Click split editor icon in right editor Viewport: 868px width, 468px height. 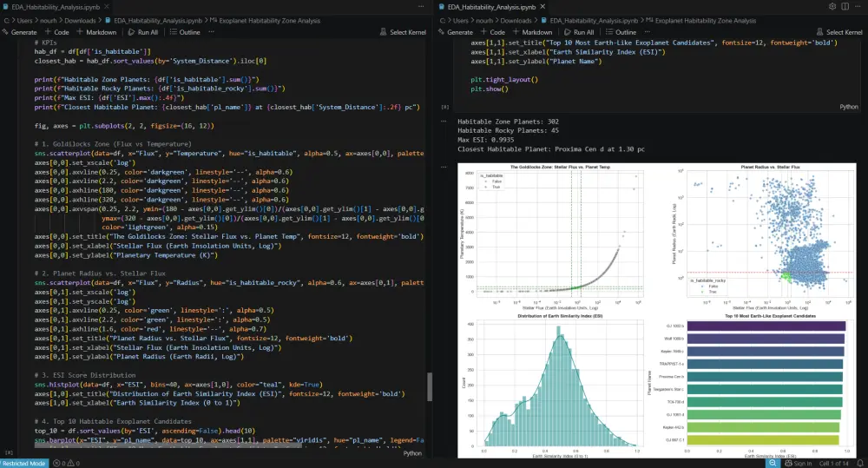(x=845, y=7)
